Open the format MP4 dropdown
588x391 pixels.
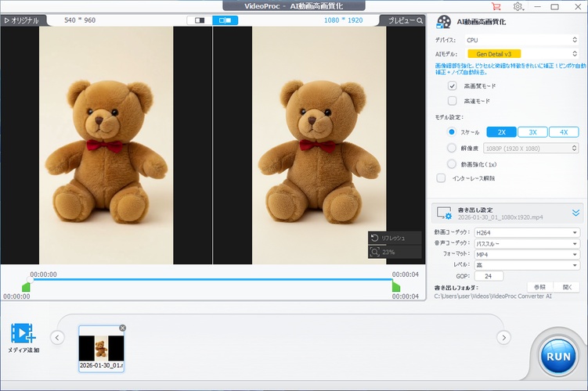coord(527,255)
